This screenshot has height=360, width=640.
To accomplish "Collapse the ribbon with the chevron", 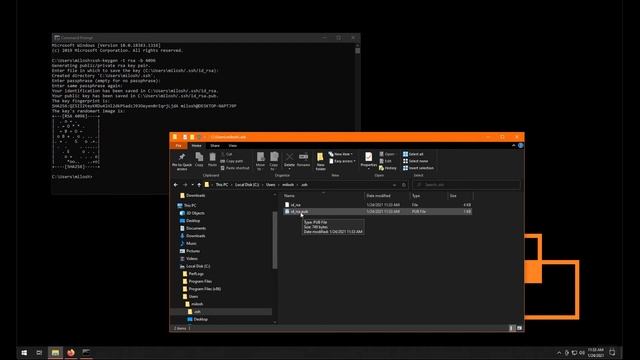I will (513, 146).
